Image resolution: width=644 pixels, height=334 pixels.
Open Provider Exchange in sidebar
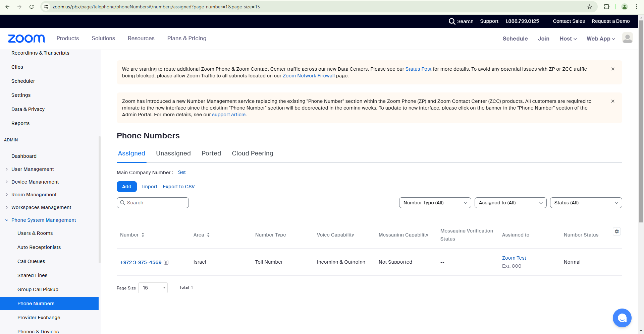coord(39,318)
